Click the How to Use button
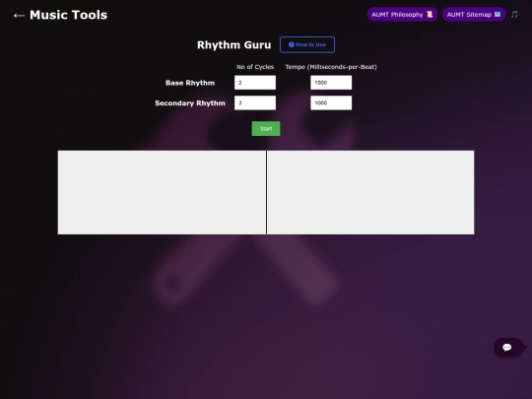 pyautogui.click(x=307, y=44)
